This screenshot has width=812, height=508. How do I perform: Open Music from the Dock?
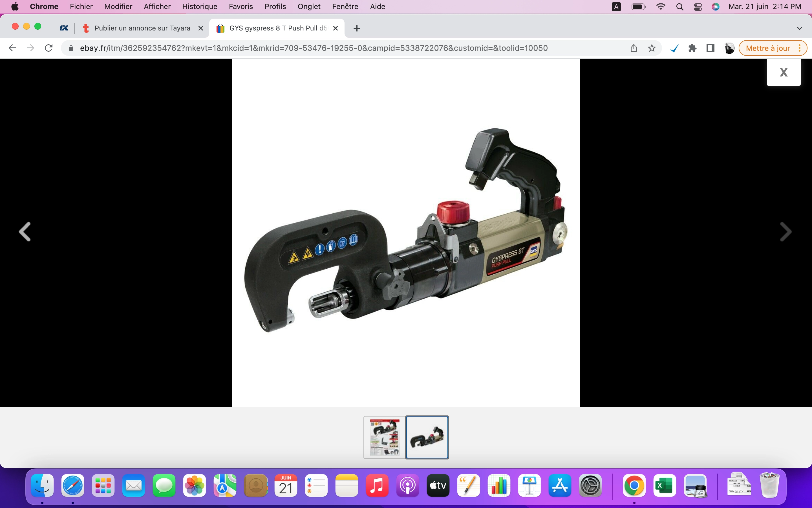[x=377, y=485]
